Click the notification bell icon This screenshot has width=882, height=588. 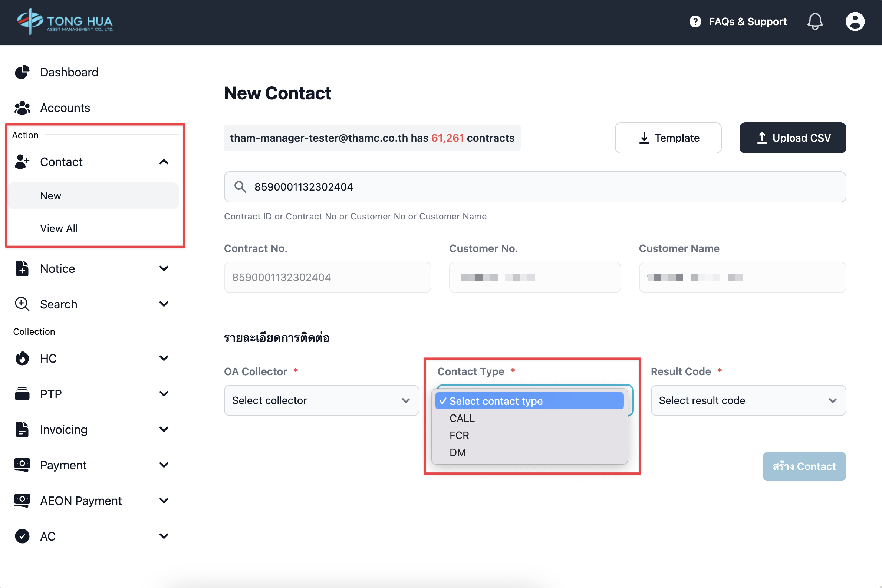click(x=814, y=22)
